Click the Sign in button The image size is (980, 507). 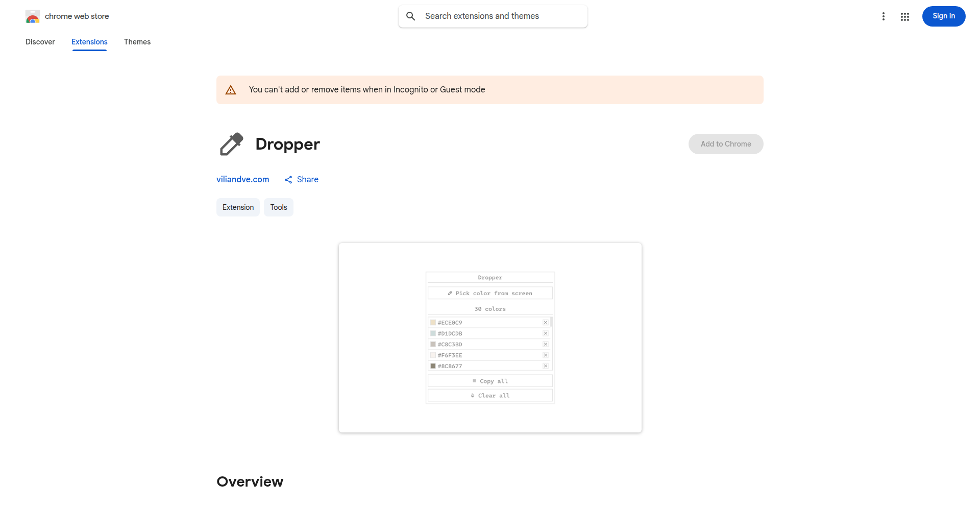[x=943, y=16]
